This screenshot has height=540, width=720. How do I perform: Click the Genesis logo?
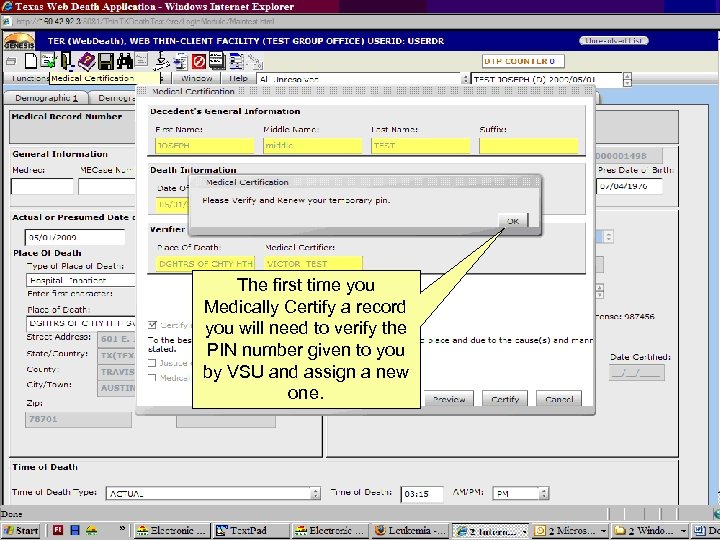pyautogui.click(x=19, y=41)
